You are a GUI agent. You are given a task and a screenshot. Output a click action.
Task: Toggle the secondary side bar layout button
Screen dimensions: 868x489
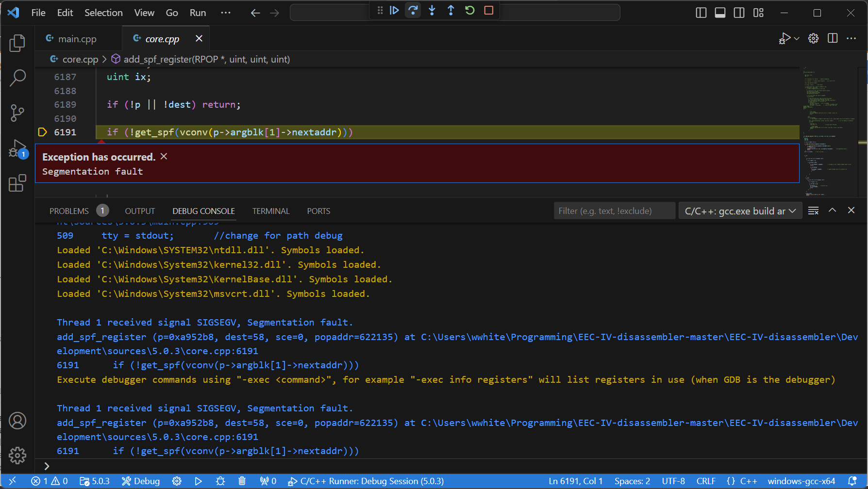coord(739,13)
